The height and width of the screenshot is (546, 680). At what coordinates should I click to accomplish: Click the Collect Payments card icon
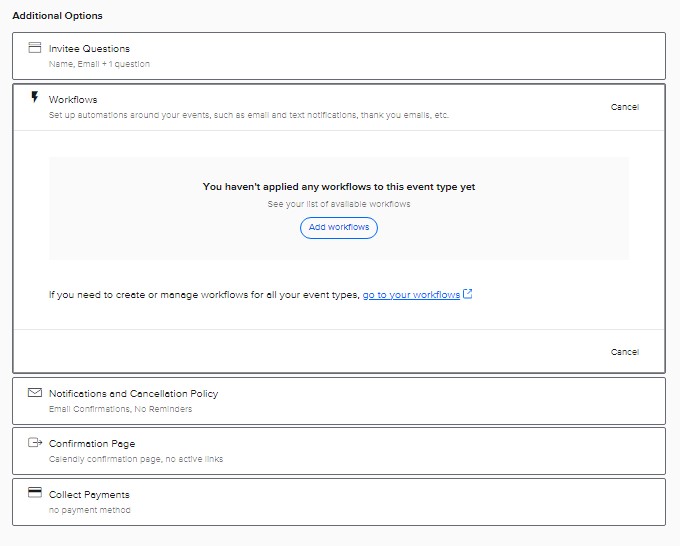pos(35,493)
